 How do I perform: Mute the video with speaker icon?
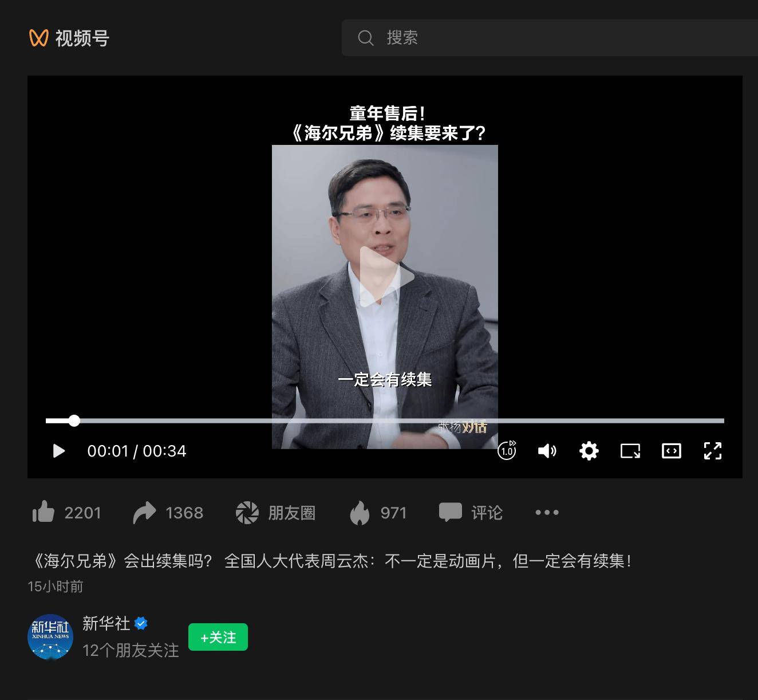click(x=547, y=451)
